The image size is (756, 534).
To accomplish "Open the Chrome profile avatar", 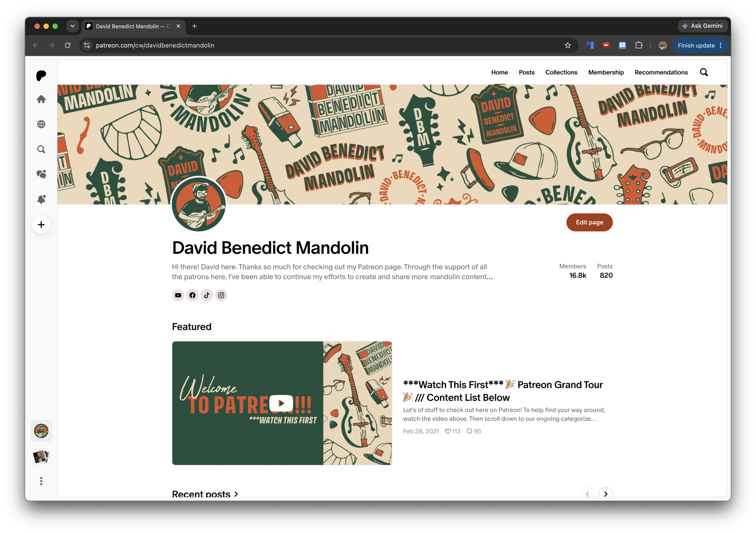I will click(663, 45).
